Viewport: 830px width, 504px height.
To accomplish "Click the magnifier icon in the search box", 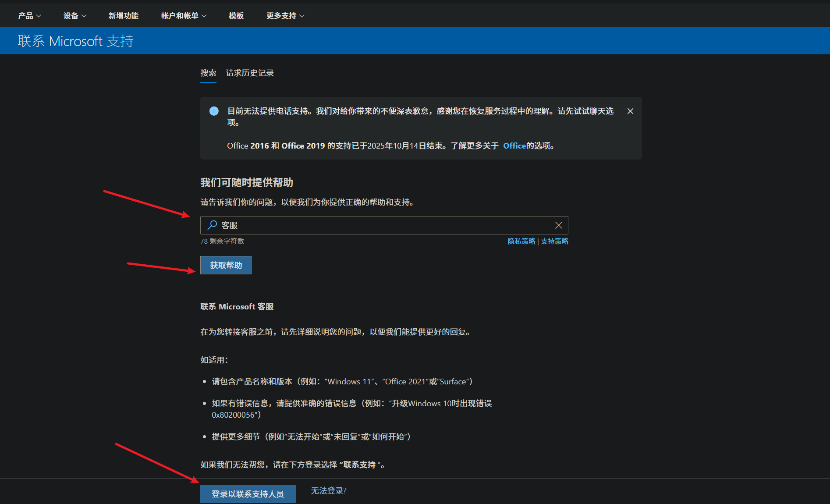I will click(211, 225).
